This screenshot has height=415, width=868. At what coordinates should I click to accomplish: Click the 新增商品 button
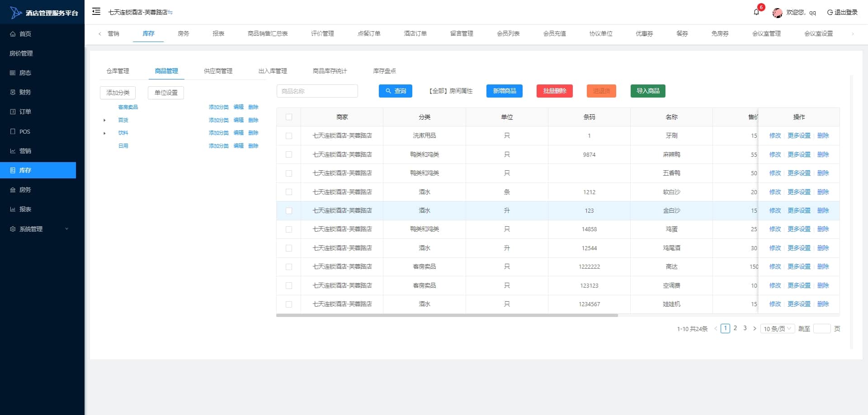point(505,91)
